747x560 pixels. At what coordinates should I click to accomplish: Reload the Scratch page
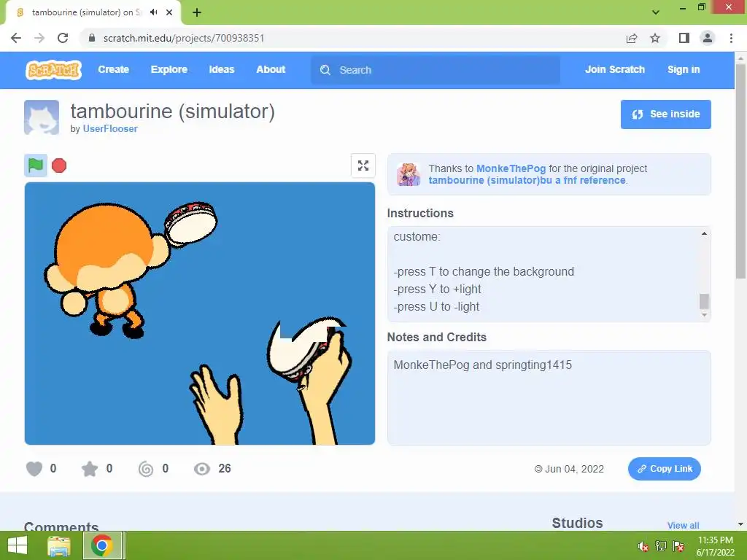point(63,38)
